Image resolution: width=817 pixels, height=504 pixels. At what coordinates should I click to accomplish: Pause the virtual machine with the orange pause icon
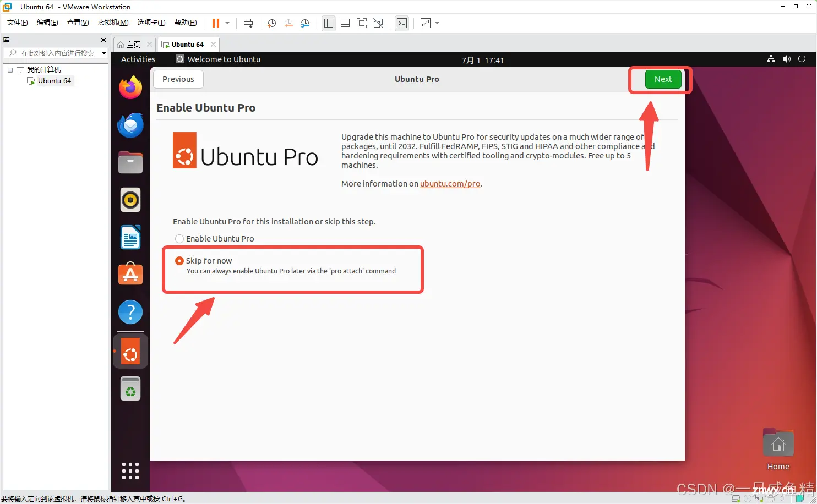tap(216, 23)
